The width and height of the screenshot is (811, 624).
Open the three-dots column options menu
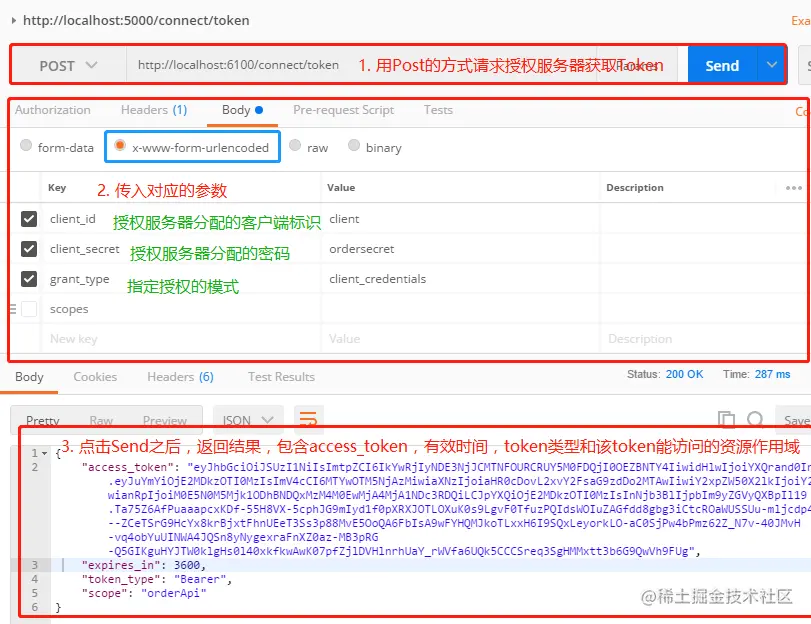coord(793,188)
